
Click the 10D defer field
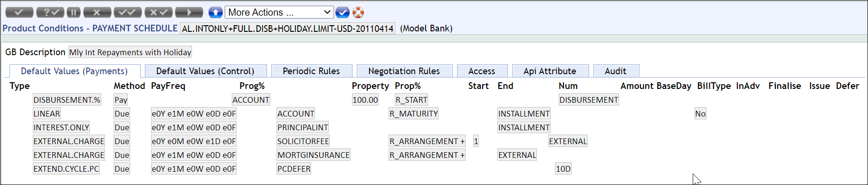tap(563, 169)
